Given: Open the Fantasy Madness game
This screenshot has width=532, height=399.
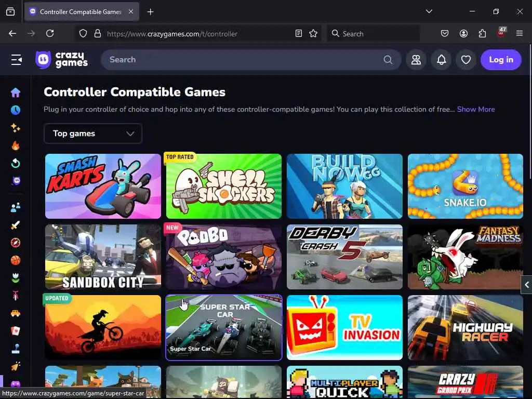Looking at the screenshot, I should click(x=465, y=257).
